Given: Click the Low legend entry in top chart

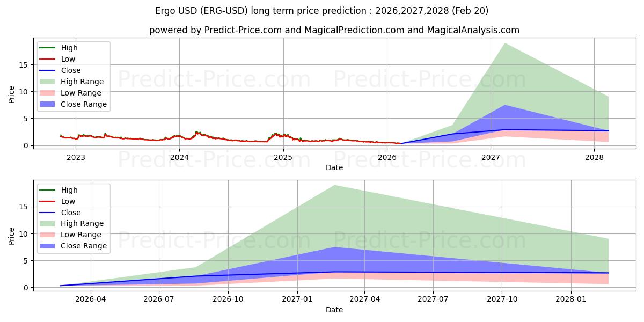Looking at the screenshot, I should [57, 59].
